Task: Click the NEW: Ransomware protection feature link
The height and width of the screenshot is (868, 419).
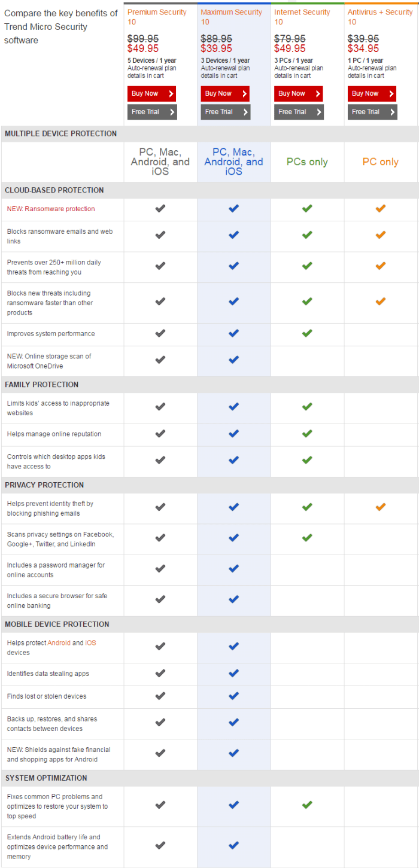Action: coord(51,209)
